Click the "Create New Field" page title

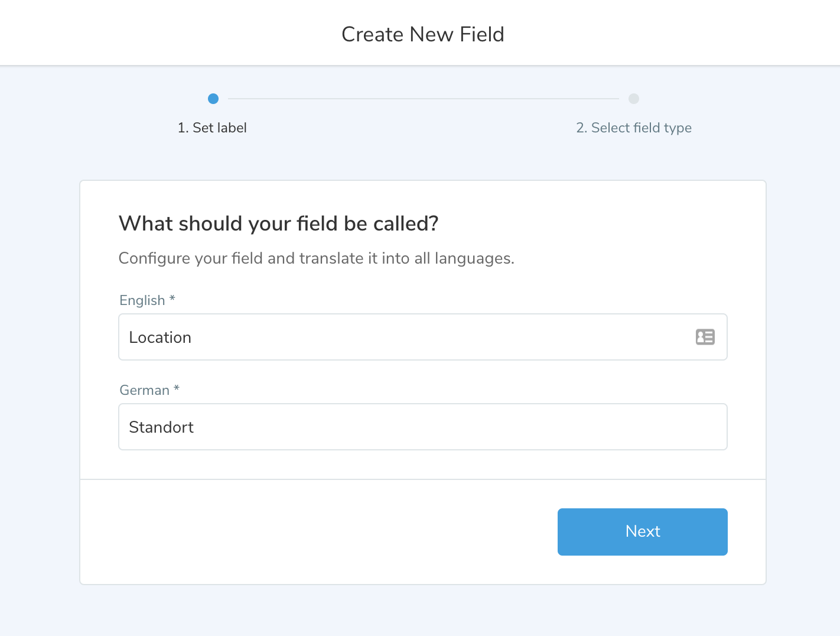coord(422,34)
